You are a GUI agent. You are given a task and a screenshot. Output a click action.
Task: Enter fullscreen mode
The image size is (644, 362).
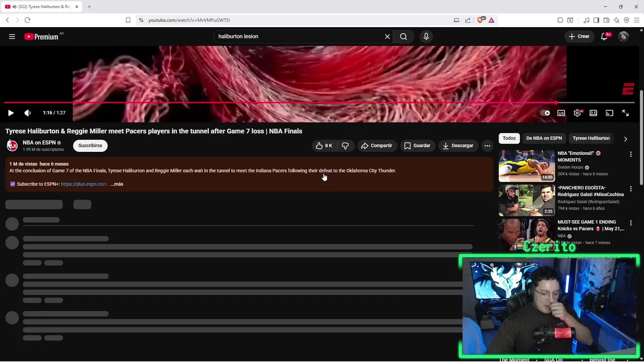[625, 113]
